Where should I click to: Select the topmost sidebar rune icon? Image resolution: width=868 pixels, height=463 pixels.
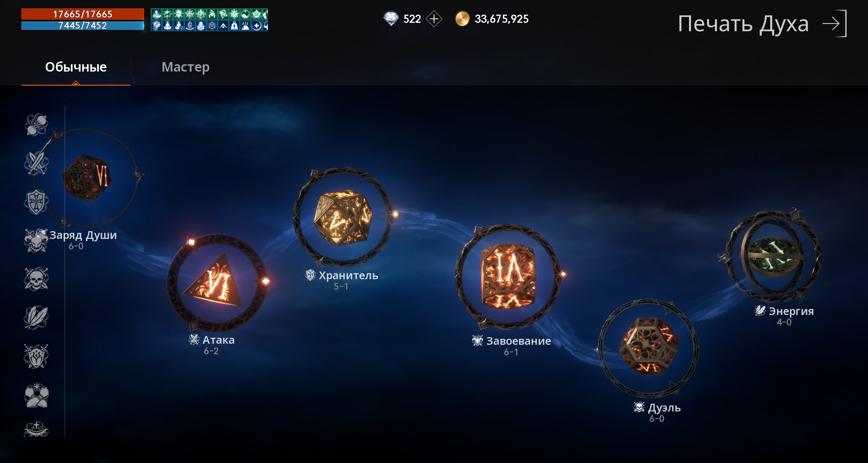click(36, 125)
